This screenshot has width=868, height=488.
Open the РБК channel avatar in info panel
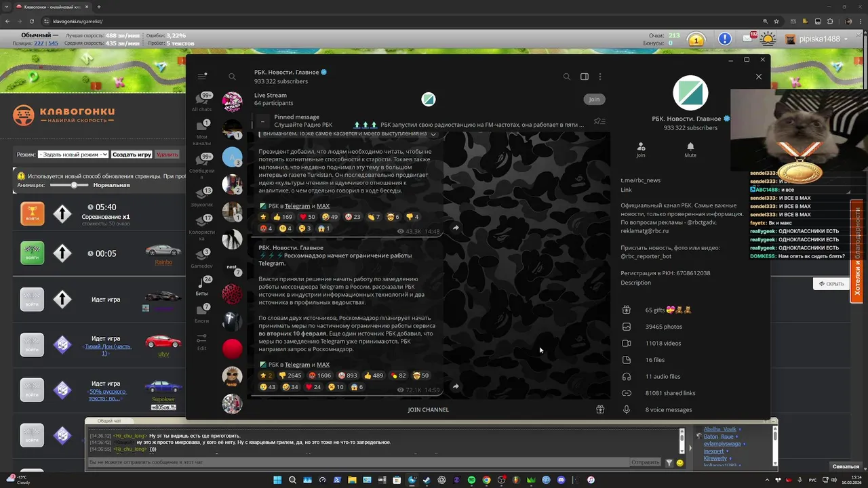point(690,94)
